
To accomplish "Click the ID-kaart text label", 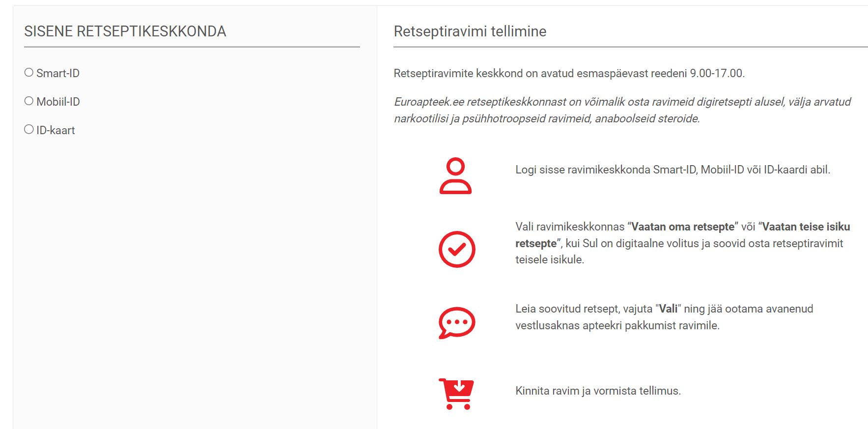I will (56, 130).
